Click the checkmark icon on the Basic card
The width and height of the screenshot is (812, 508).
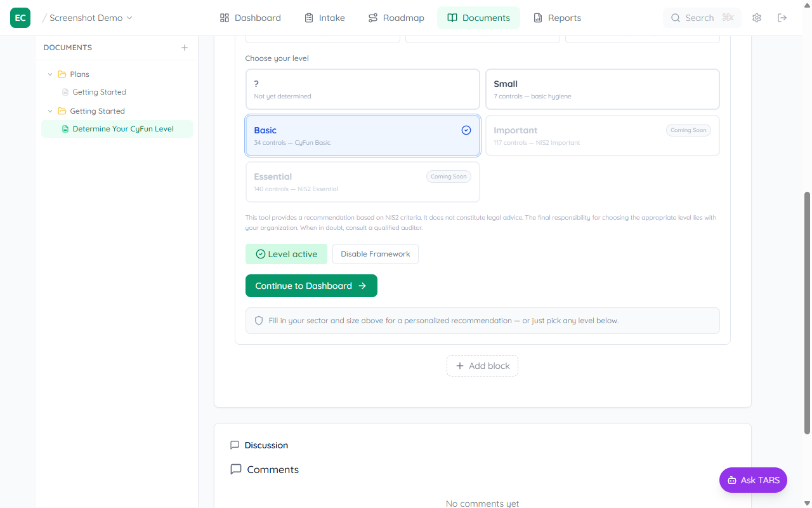click(466, 130)
